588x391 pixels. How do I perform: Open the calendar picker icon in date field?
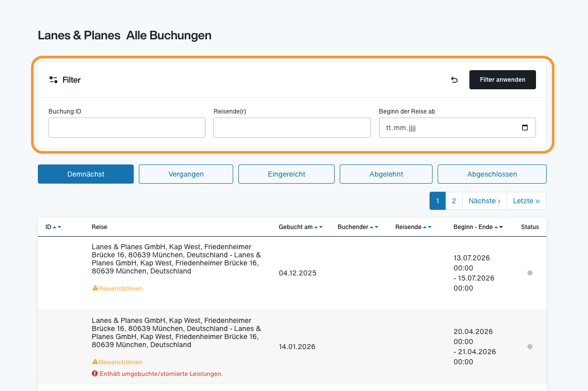[x=524, y=128]
